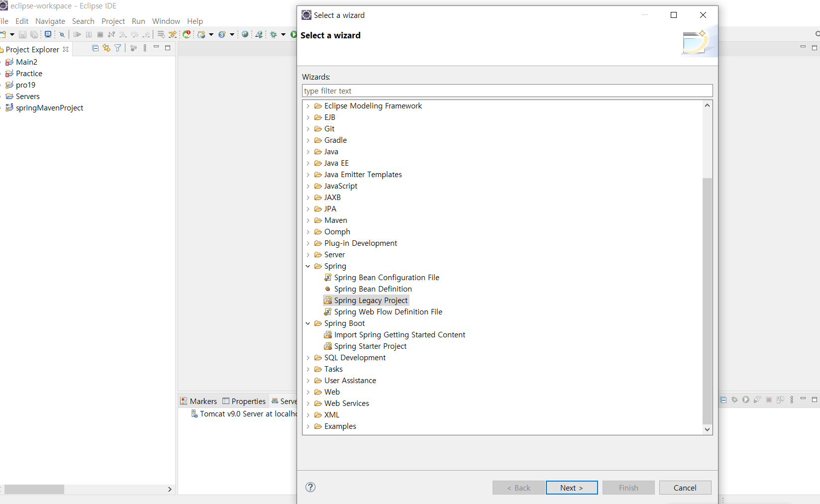Open the Edit menu
820x504 pixels.
22,21
